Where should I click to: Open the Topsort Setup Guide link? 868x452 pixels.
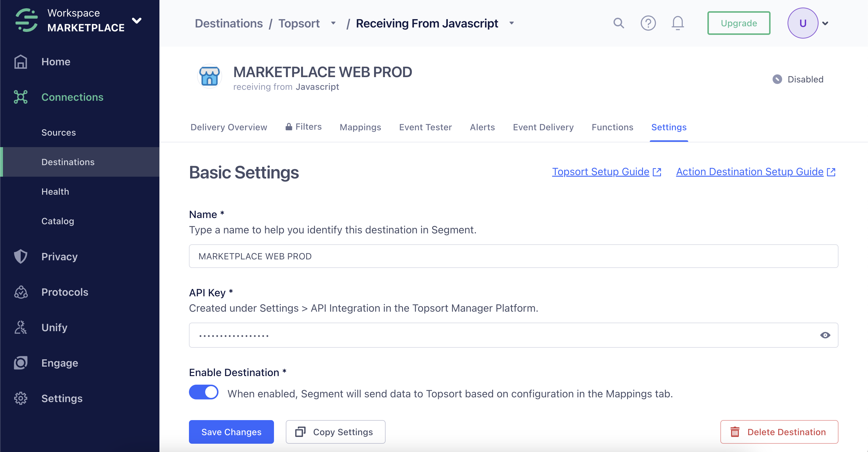tap(601, 172)
